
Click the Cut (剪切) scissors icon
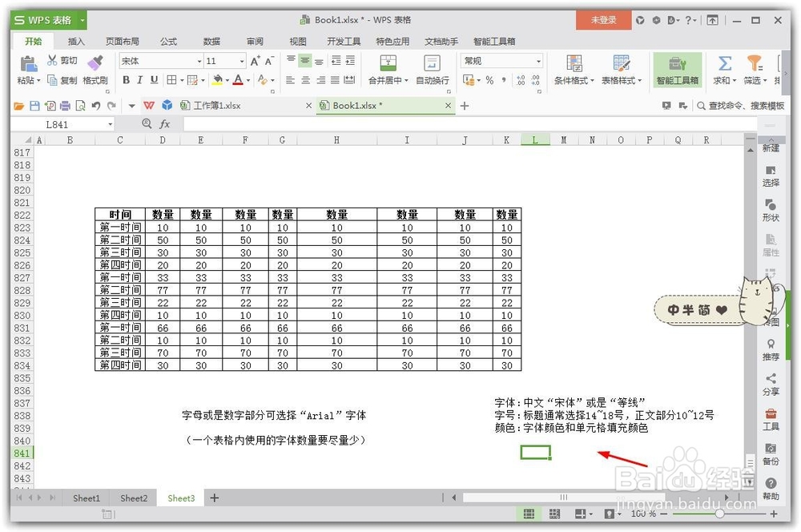[x=52, y=60]
